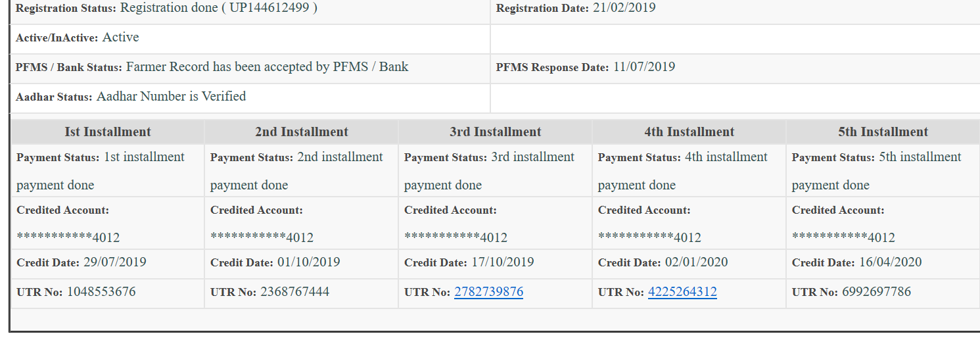
Task: Select the 4th Installment column header
Action: tap(689, 132)
